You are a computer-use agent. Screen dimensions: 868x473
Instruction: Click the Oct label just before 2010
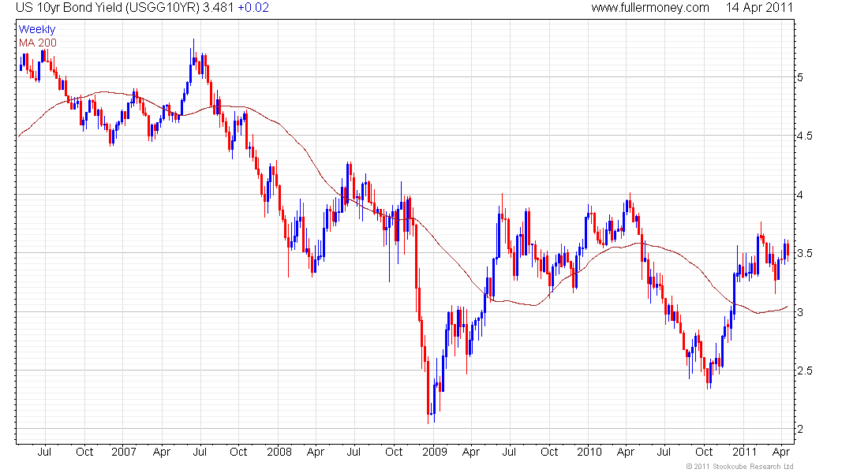coord(549,452)
